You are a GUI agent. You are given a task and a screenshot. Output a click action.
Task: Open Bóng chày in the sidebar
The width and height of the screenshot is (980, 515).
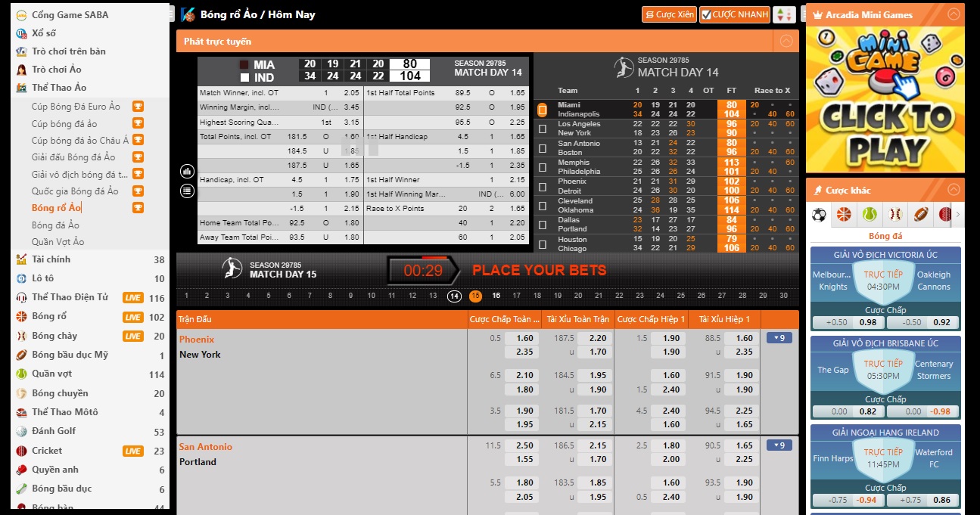[x=54, y=336]
